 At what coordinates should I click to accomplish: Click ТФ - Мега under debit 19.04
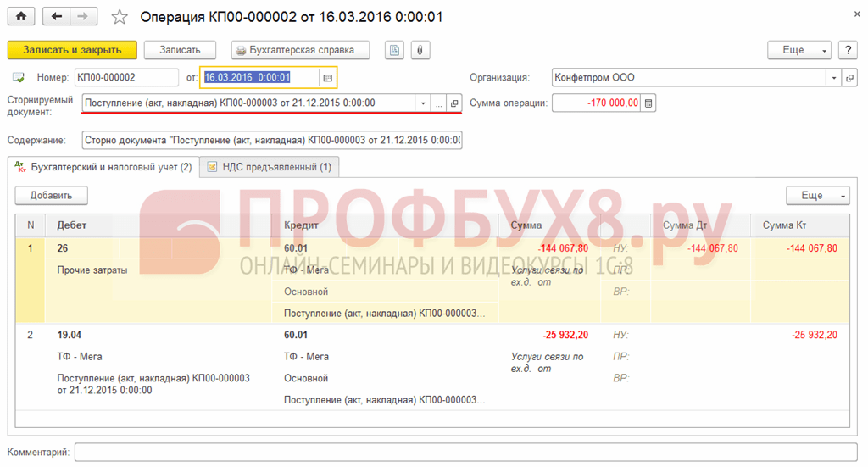coord(79,356)
